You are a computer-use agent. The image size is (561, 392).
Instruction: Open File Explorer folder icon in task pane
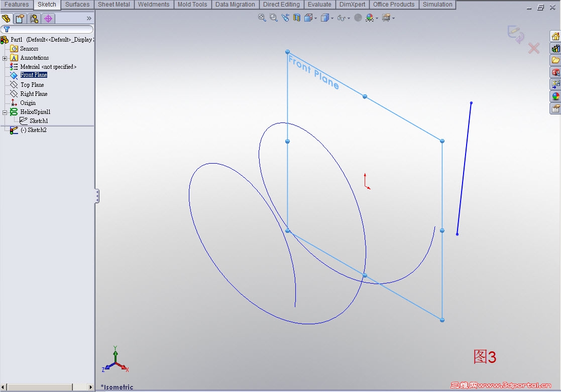point(555,60)
